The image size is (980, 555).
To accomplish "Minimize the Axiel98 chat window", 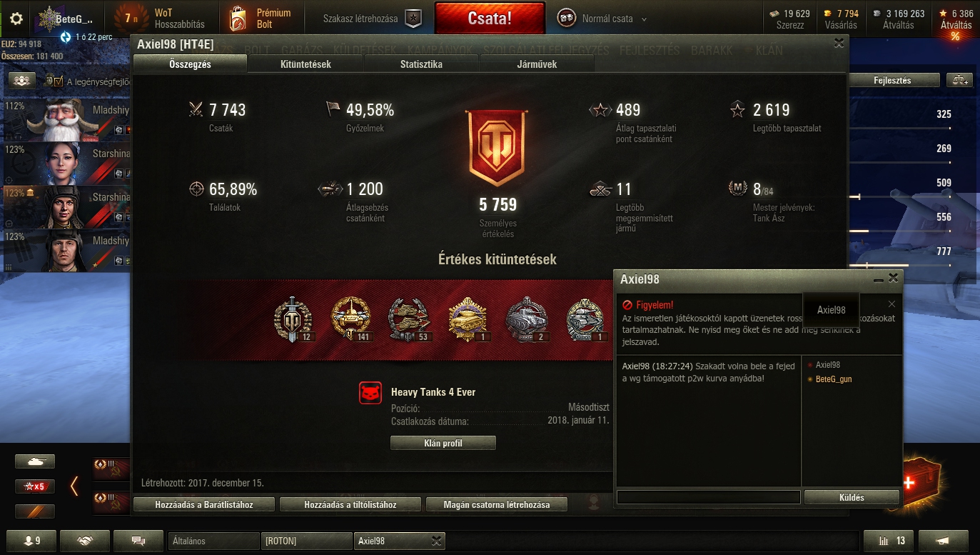I will coord(879,279).
